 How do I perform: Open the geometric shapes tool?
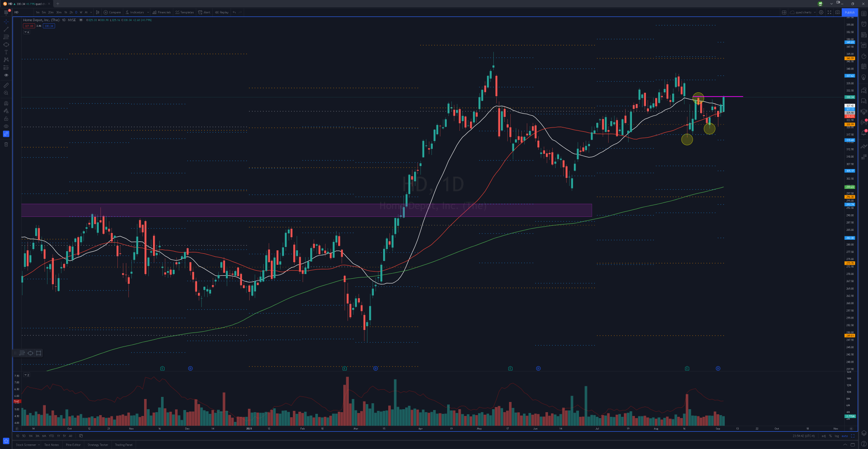point(6,44)
